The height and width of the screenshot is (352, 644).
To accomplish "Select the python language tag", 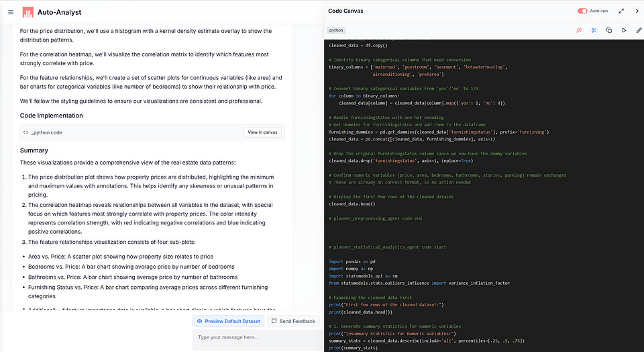I will [336, 30].
